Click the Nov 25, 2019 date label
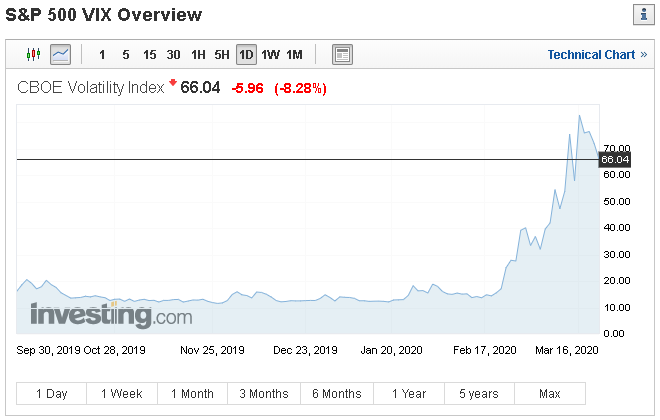This screenshot has width=660, height=420. pyautogui.click(x=212, y=350)
